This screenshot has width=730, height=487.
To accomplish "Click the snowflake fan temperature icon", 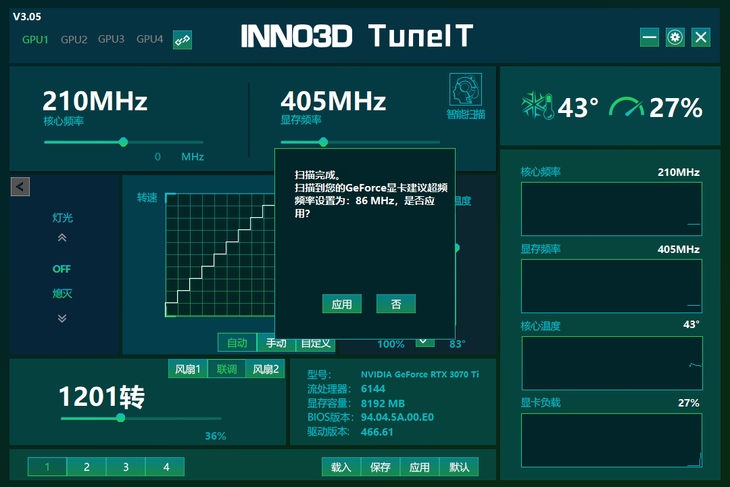I will (537, 106).
